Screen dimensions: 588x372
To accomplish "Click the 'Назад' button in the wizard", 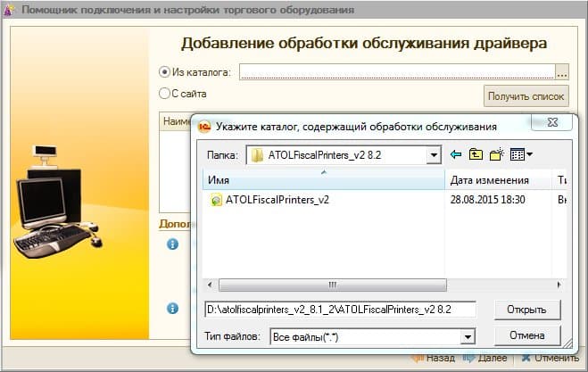I will click(x=434, y=358).
